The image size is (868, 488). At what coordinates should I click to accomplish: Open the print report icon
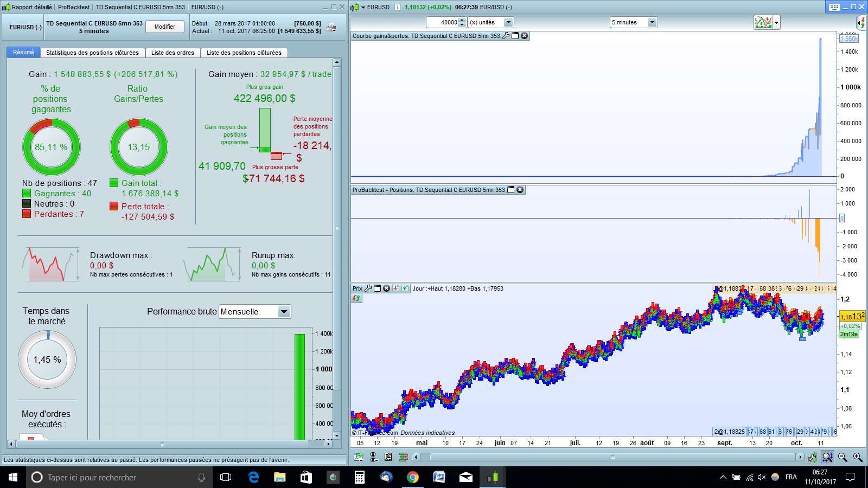(x=331, y=27)
